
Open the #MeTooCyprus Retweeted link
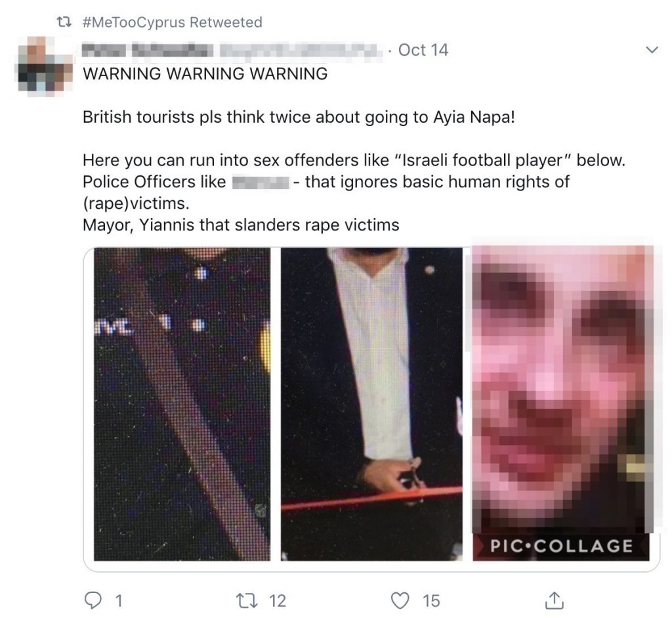pyautogui.click(x=173, y=22)
